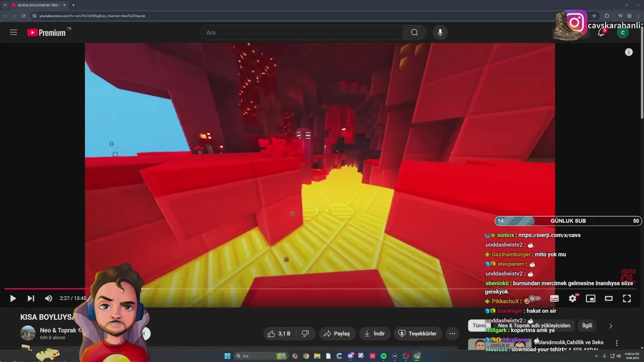Share the video via Paylaş
The width and height of the screenshot is (644, 362).
click(x=337, y=333)
